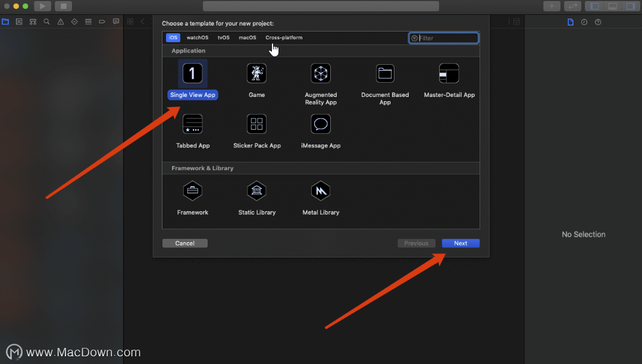Switch to the watchOS tab

click(198, 37)
